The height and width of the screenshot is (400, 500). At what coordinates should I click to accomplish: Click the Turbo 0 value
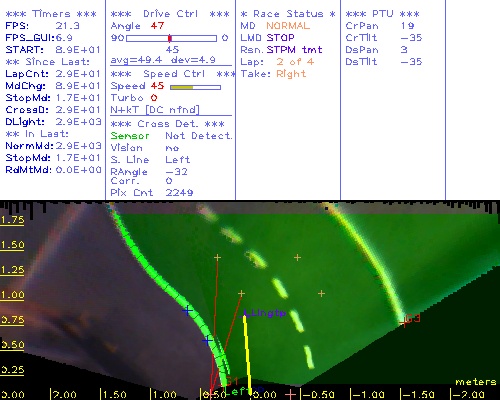click(154, 98)
